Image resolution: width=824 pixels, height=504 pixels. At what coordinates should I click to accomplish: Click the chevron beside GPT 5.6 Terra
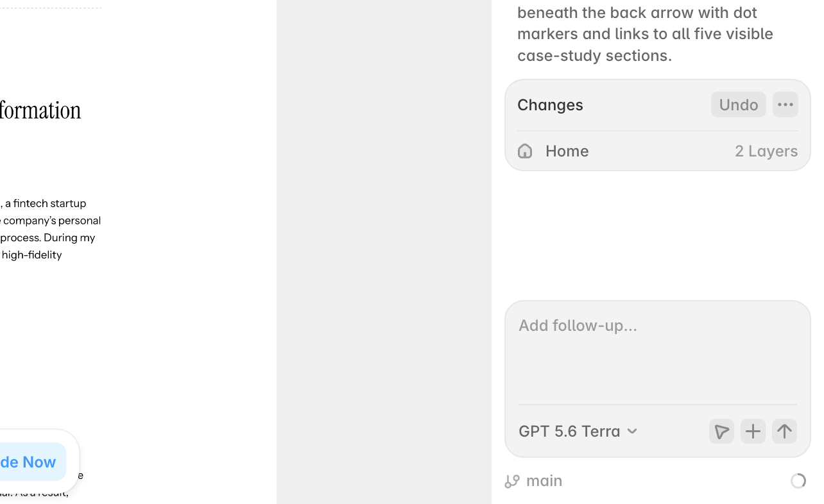[632, 432]
